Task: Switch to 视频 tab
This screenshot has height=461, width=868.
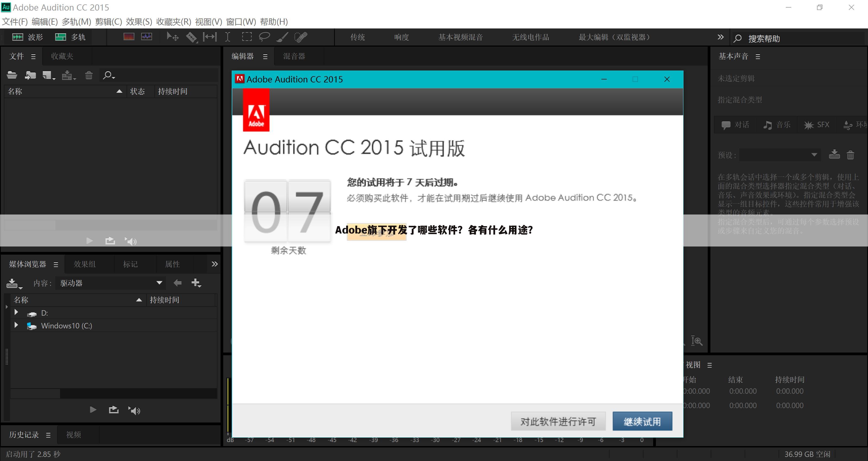Action: 74,435
